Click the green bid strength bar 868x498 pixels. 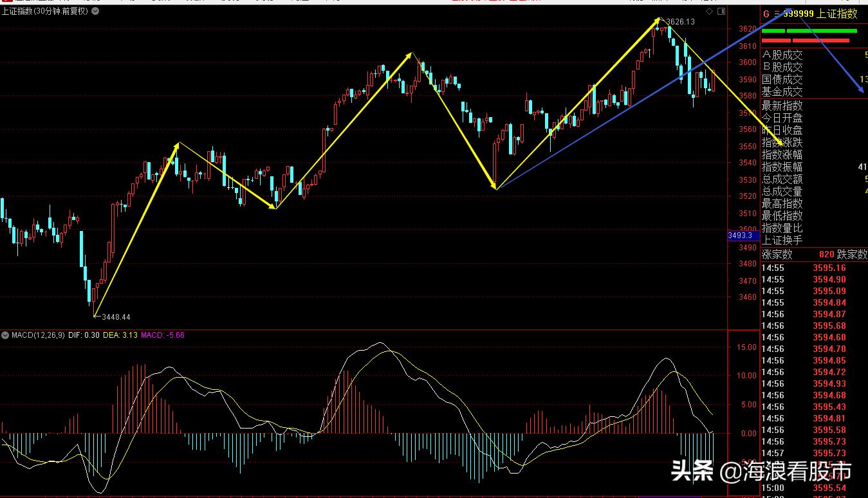click(809, 30)
